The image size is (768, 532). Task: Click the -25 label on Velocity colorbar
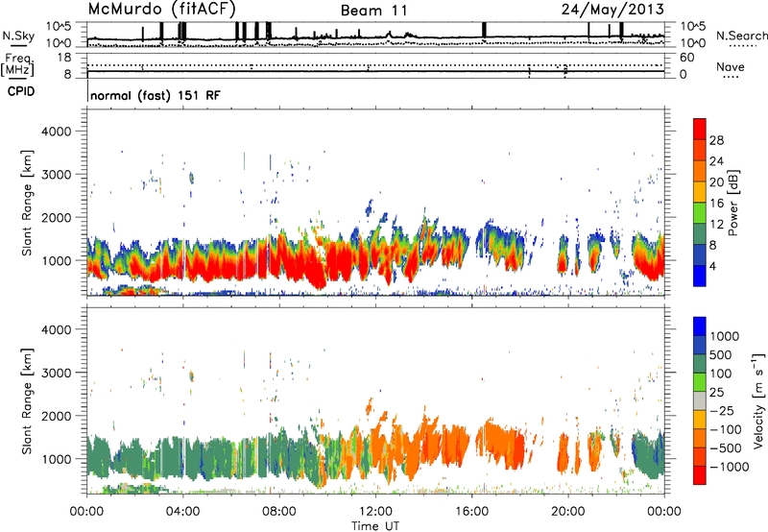(722, 411)
